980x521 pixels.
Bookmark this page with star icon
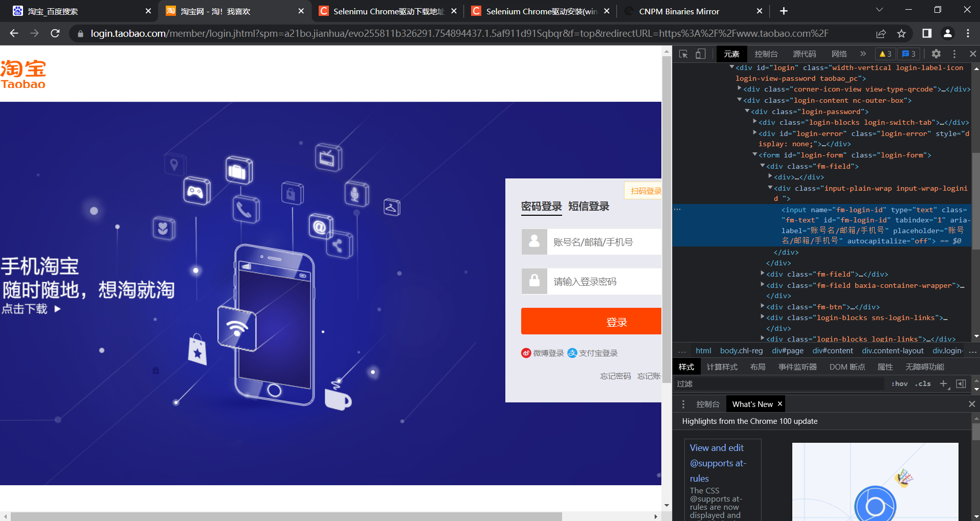(x=901, y=33)
